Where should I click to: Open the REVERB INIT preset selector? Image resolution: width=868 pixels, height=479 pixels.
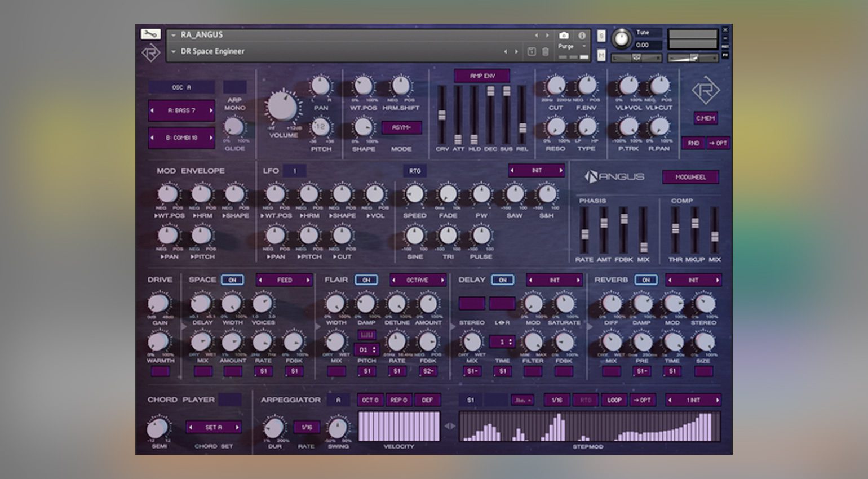[x=694, y=280]
